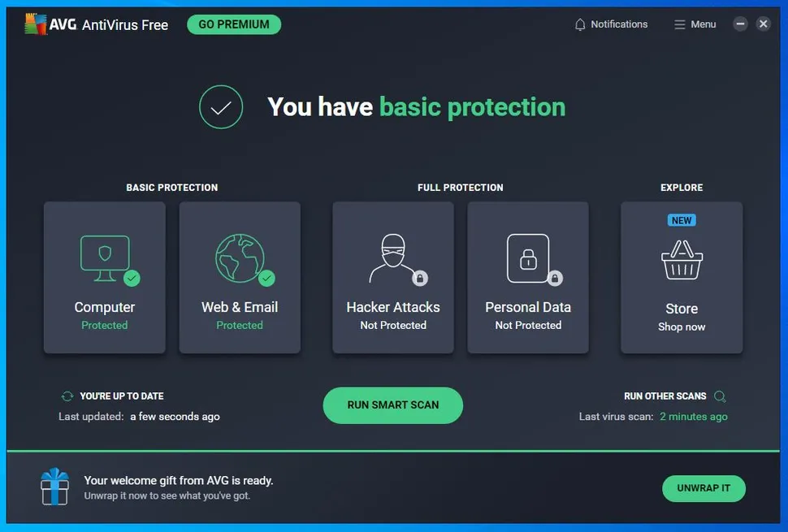Screen dimensions: 788x532
Task: Click the NEW badge on Store tile
Action: pyautogui.click(x=681, y=220)
